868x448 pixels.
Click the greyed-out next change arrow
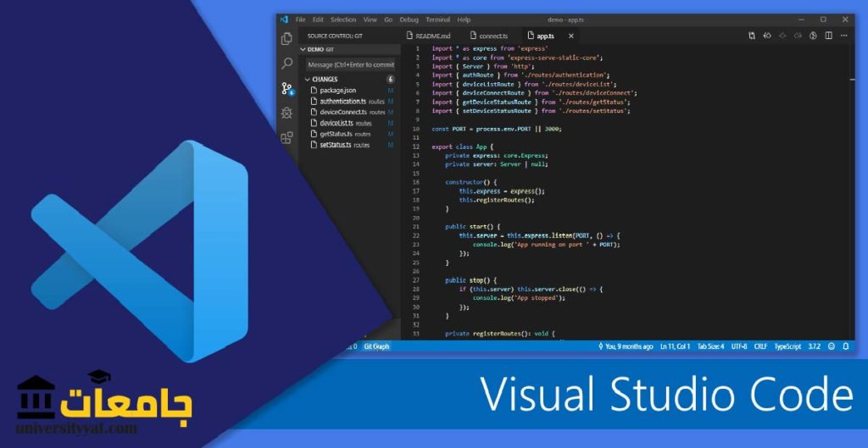point(798,36)
